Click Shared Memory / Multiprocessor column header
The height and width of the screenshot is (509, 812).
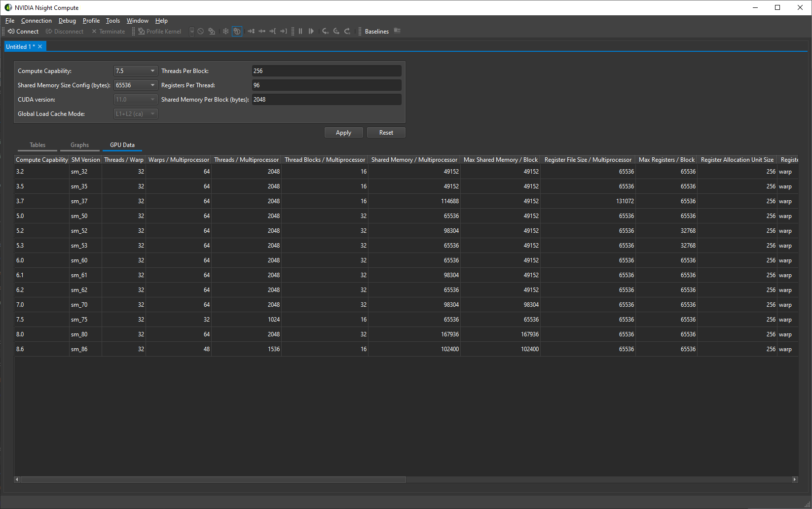click(x=414, y=160)
